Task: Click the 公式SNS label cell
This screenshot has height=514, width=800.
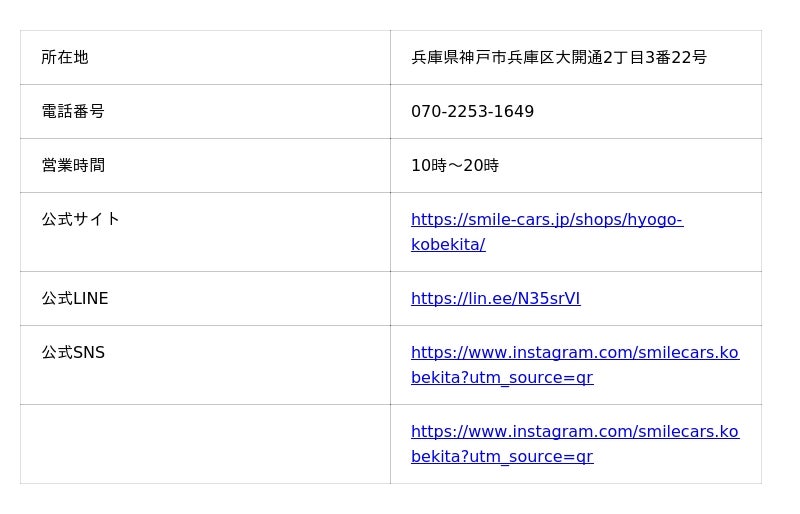Action: (205, 365)
